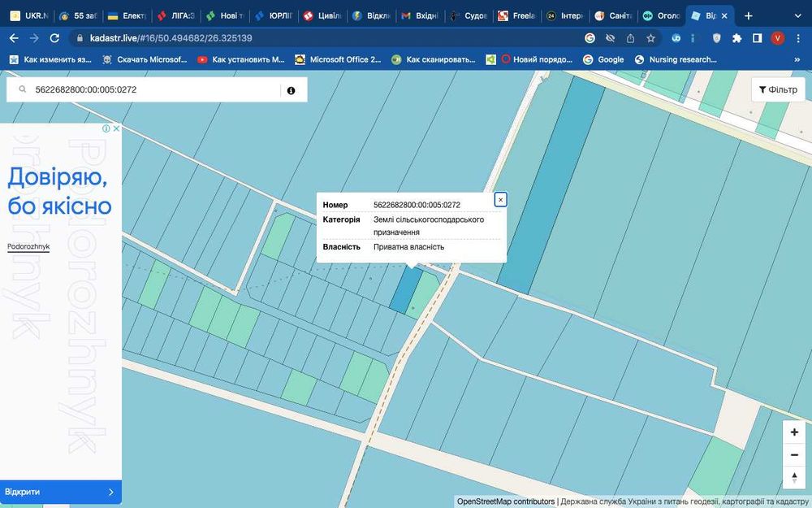Switch to the Вхідні Gmail tab
Image resolution: width=812 pixels, height=508 pixels.
click(420, 16)
